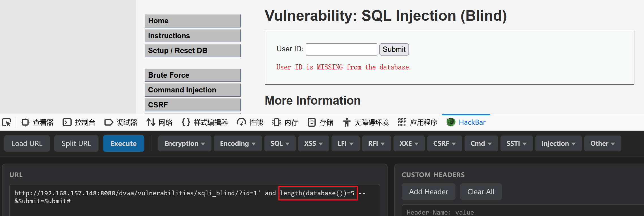This screenshot has width=644, height=216.
Task: Expand the Encryption dropdown
Action: (185, 143)
